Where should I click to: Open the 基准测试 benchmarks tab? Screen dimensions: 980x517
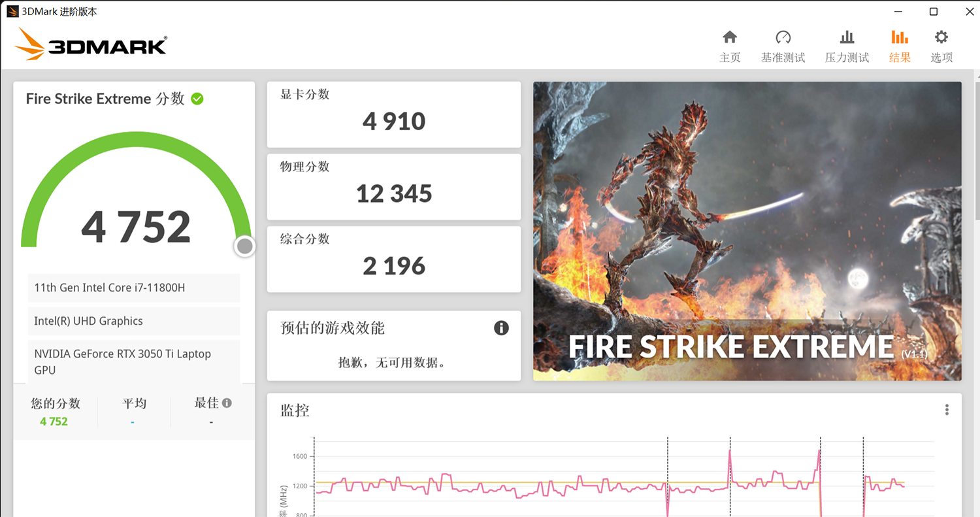(783, 46)
